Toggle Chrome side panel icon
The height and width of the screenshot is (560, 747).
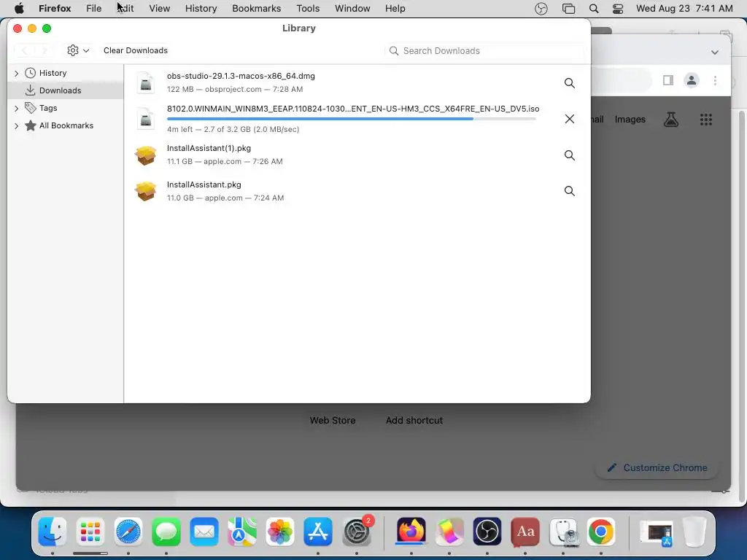coord(668,80)
